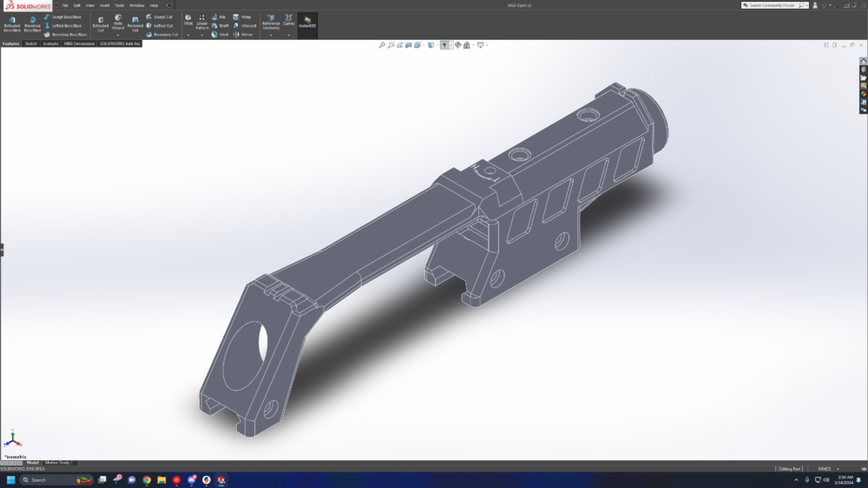Expand the Fillet dropdown arrow
This screenshot has width=868, height=488.
point(188,36)
